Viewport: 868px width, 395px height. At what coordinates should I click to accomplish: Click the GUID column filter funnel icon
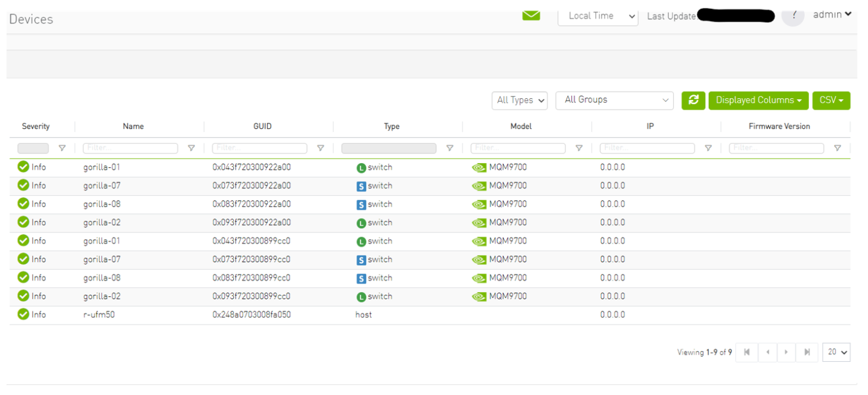tap(321, 148)
